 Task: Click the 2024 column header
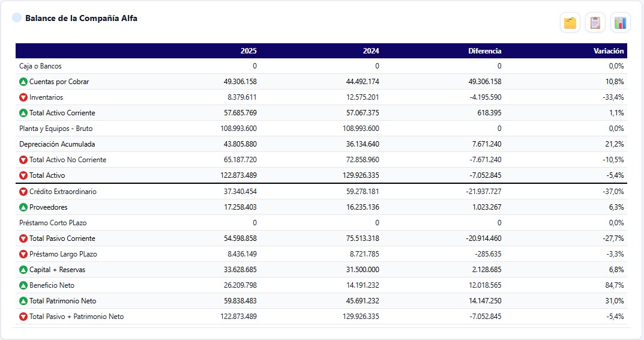371,51
